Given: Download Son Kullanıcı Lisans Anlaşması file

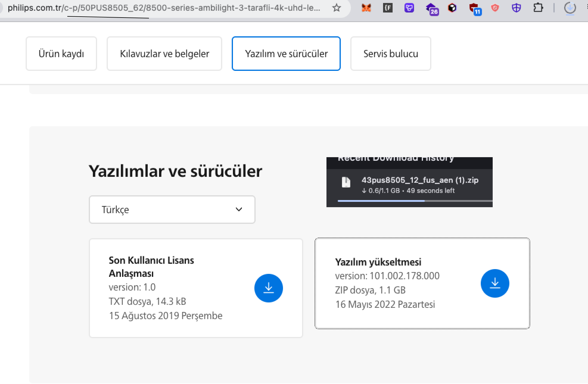Looking at the screenshot, I should point(268,288).
